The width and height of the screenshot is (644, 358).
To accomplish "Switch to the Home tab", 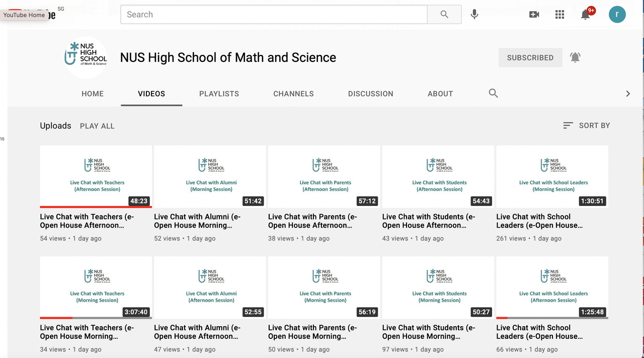I will (x=93, y=94).
